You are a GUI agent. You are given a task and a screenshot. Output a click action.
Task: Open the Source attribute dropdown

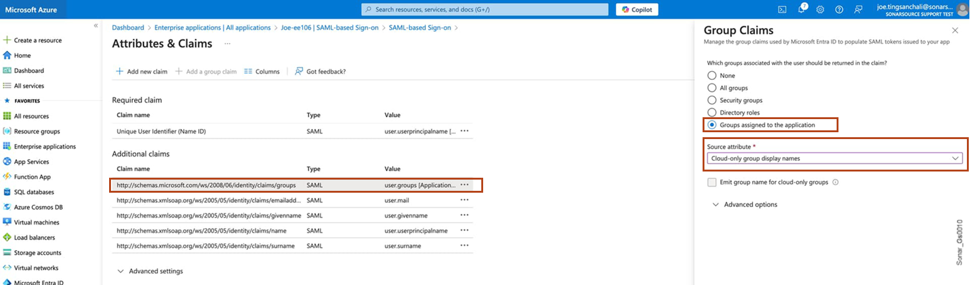(834, 158)
